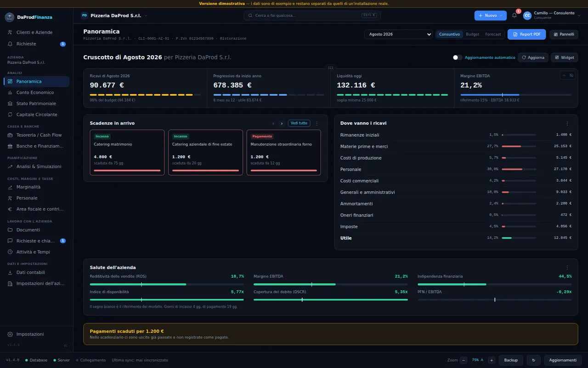
Task: Hide the Margine EBITDA card with eye icon
Action: coord(571,75)
